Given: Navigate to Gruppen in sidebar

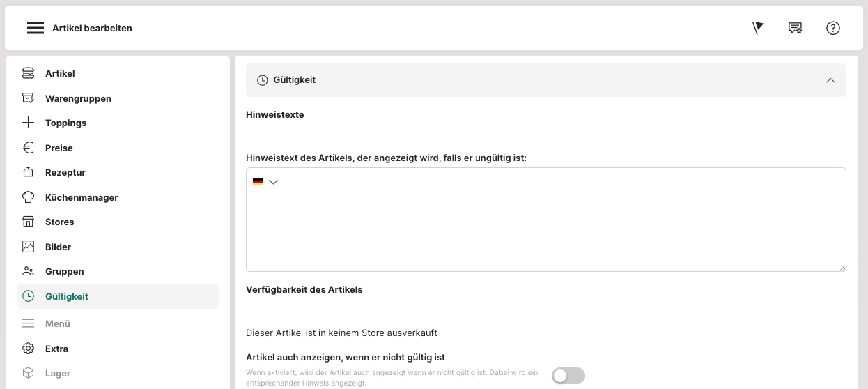Looking at the screenshot, I should [x=64, y=271].
